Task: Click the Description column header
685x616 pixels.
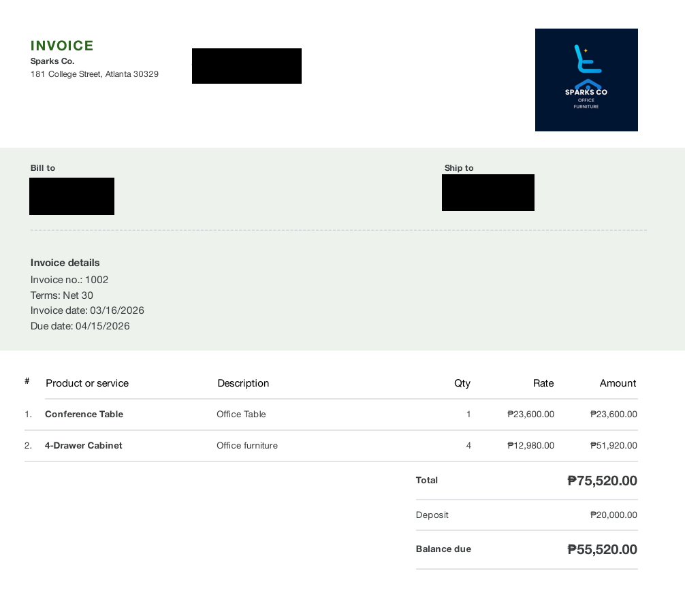Action: [x=243, y=383]
